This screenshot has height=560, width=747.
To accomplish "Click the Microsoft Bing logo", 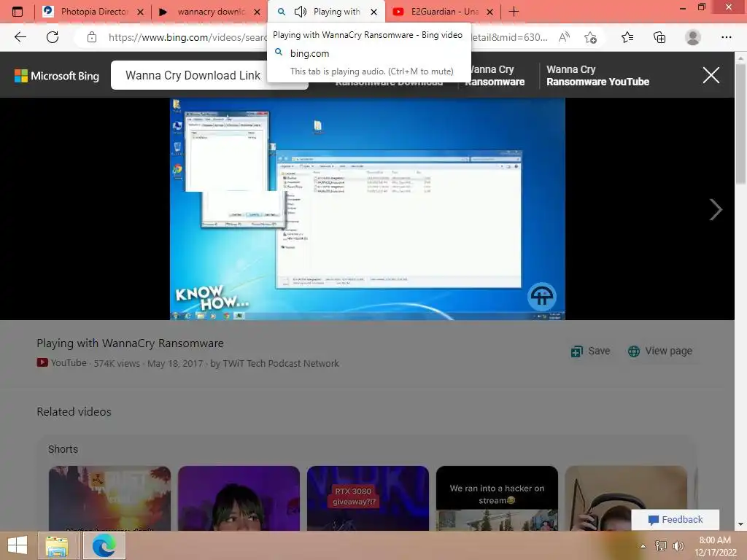I will [57, 76].
